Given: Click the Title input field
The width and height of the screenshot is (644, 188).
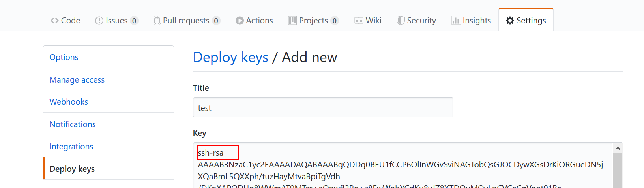Looking at the screenshot, I should pos(323,107).
